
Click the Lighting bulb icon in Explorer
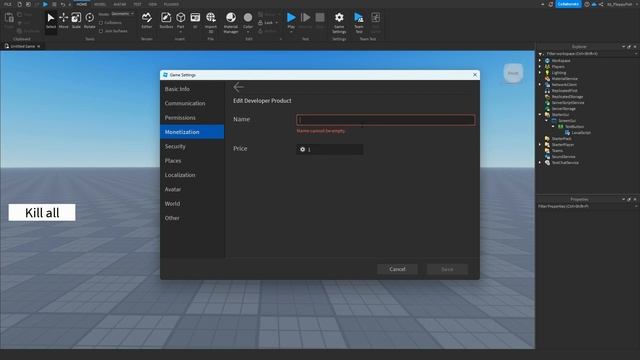[x=547, y=73]
